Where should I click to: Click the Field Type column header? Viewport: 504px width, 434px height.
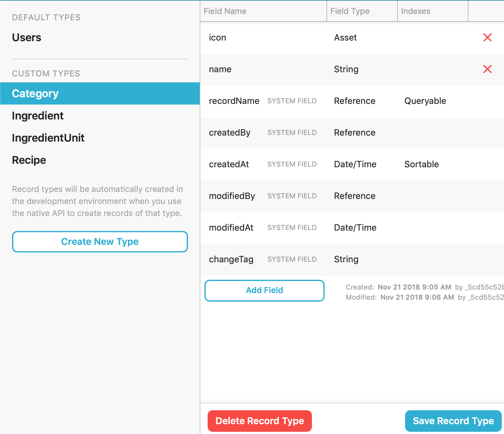click(350, 11)
